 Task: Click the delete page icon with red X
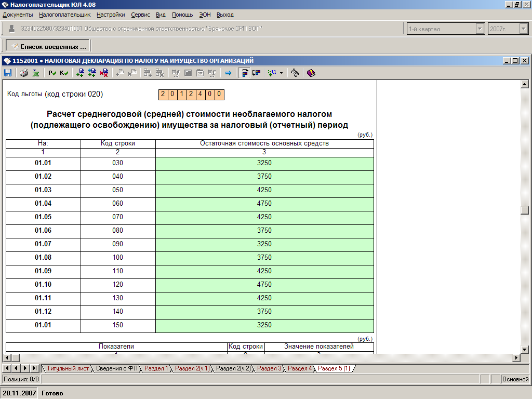click(104, 73)
